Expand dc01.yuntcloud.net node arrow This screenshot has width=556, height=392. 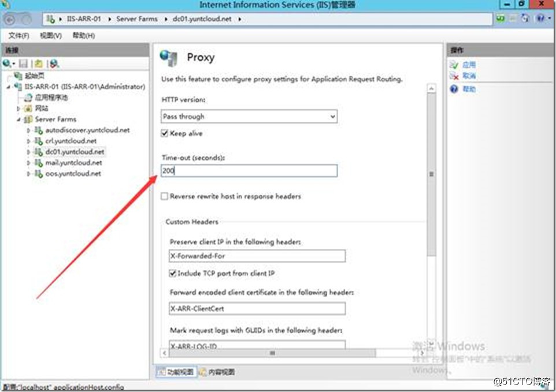click(x=29, y=152)
